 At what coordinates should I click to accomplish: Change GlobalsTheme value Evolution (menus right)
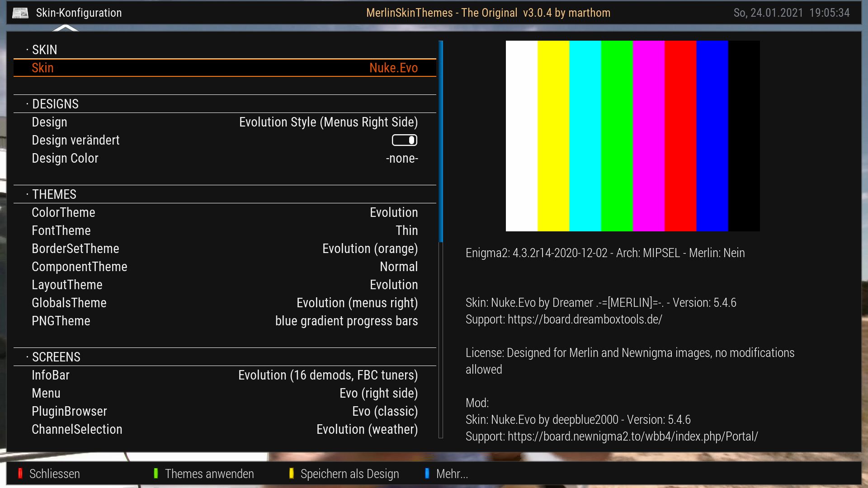coord(357,303)
